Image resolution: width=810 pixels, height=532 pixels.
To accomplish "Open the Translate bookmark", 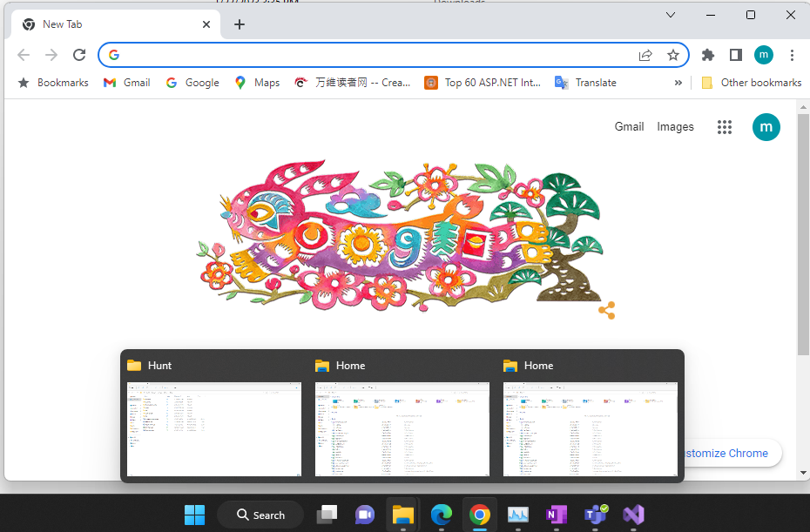I will 586,83.
